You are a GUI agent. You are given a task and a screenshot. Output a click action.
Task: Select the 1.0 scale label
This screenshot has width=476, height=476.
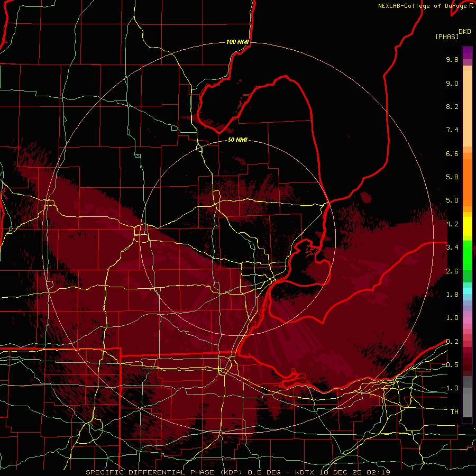coord(452,318)
